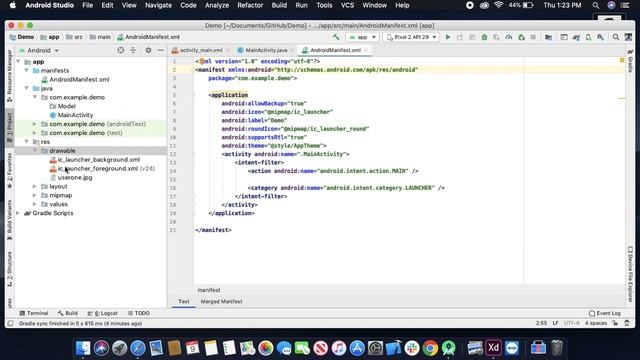Open the Build tool window
640x360 pixels.
point(68,313)
